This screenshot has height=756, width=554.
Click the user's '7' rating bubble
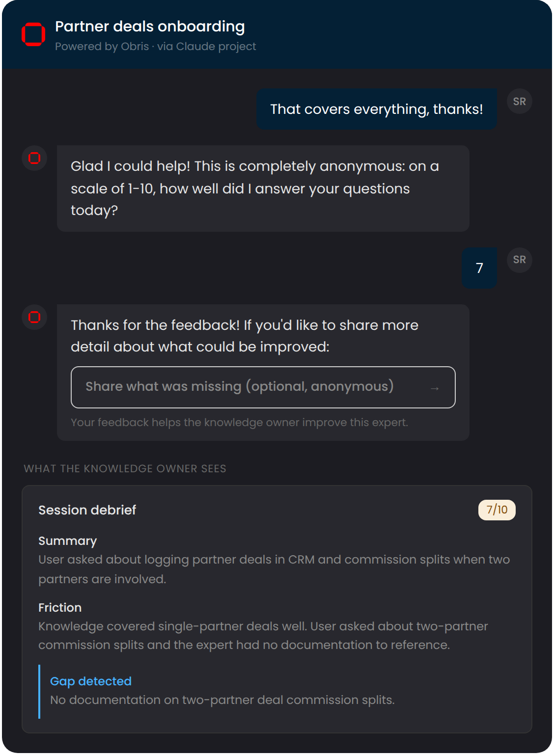(479, 268)
